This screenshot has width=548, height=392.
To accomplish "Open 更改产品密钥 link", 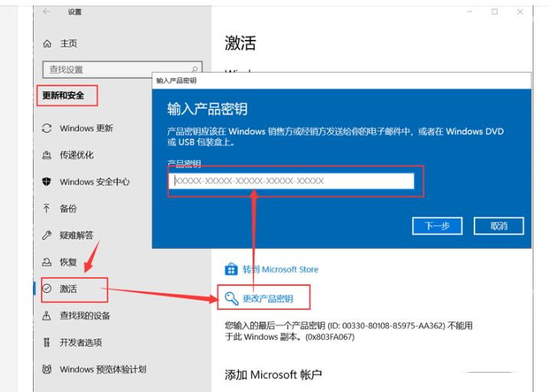I will tap(268, 299).
